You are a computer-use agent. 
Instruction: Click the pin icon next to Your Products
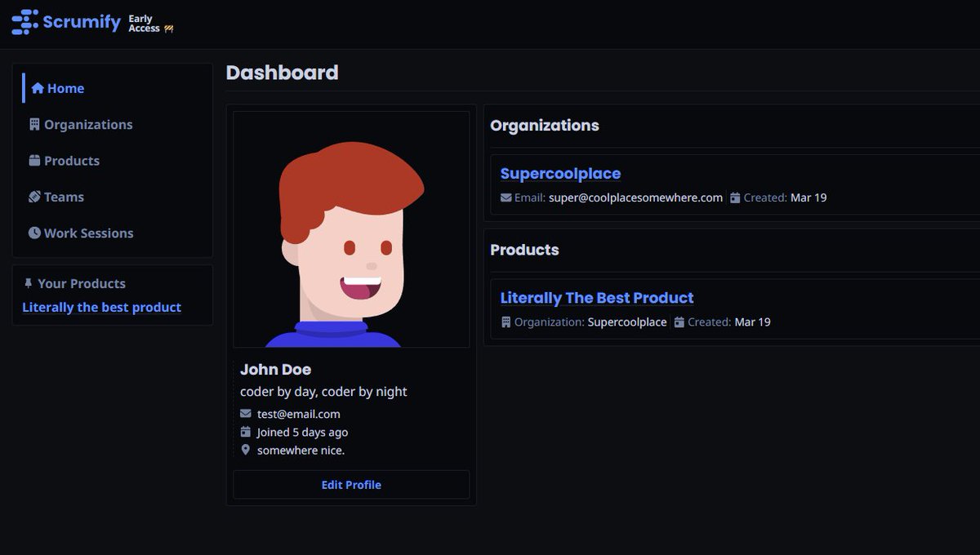pos(29,283)
